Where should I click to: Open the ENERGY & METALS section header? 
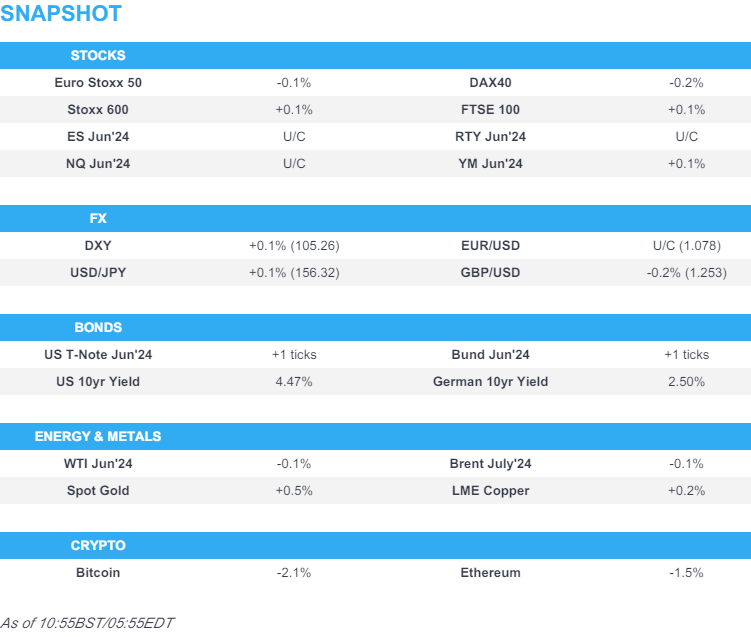pyautogui.click(x=98, y=436)
